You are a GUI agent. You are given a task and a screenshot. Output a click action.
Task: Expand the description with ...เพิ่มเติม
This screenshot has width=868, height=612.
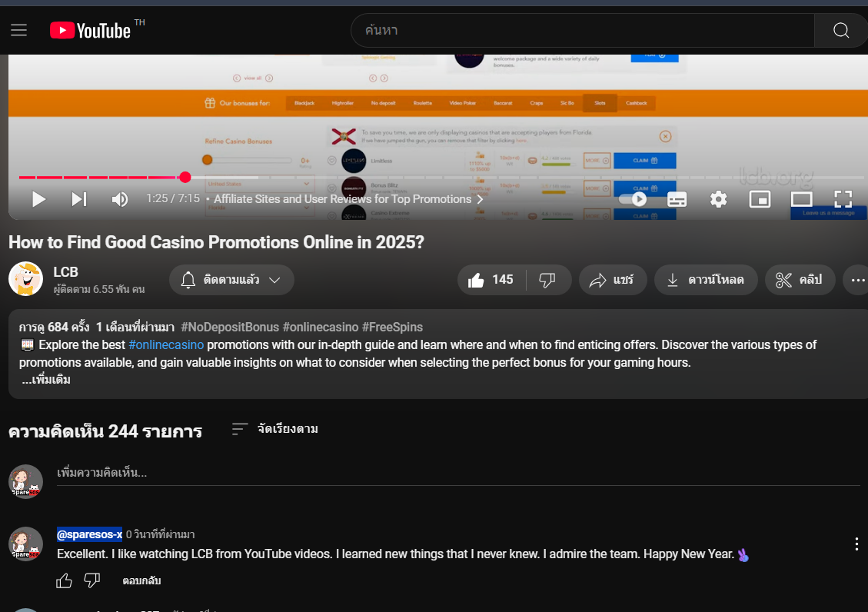46,380
